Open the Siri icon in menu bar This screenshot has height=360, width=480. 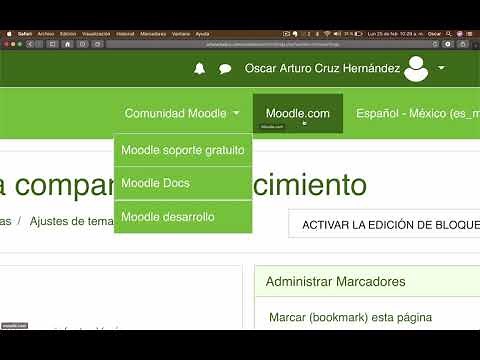click(460, 34)
